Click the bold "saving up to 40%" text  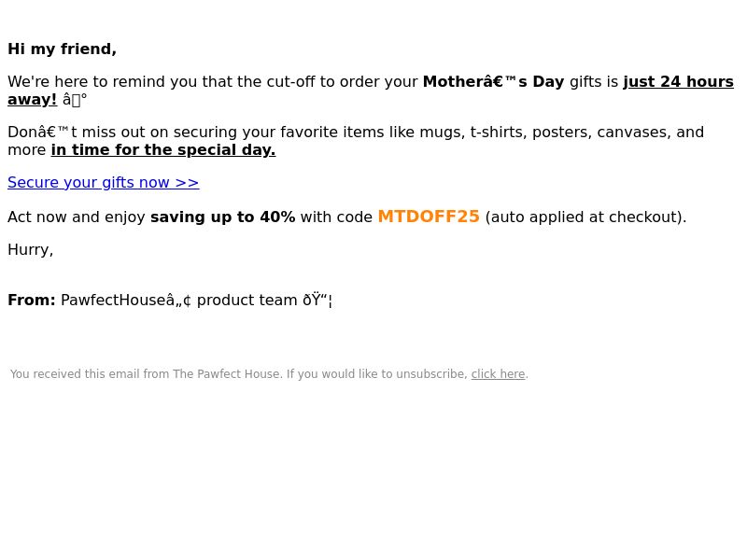coord(222,217)
